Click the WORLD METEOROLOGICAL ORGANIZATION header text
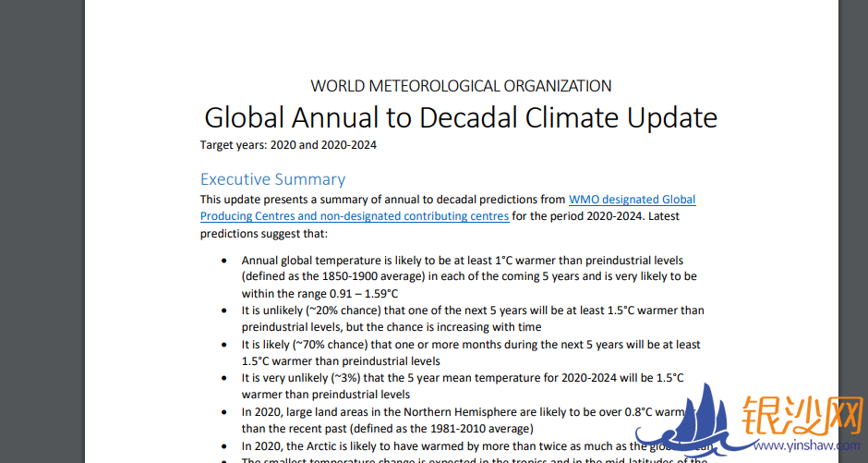This screenshot has width=868, height=463. coord(461,86)
